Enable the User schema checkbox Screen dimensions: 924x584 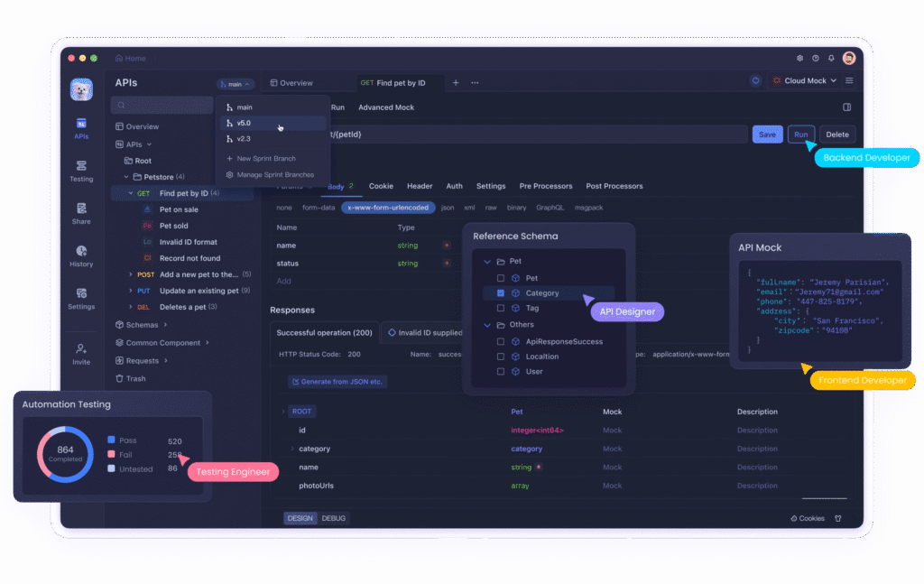click(503, 372)
